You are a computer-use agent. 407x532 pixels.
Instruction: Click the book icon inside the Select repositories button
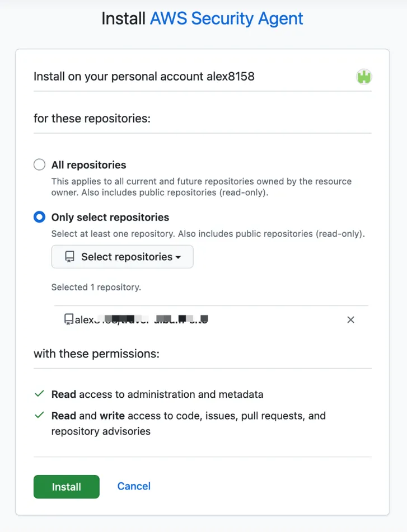(x=69, y=257)
